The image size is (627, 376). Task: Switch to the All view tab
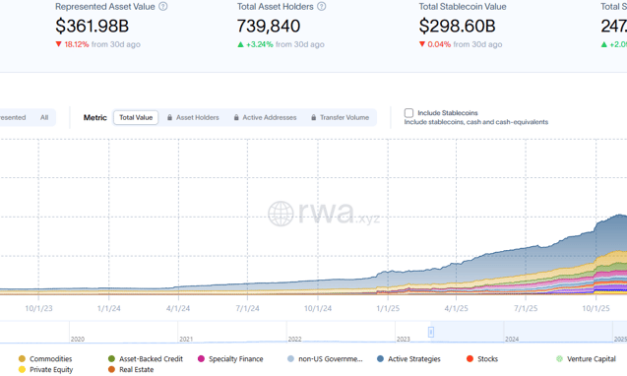point(44,118)
